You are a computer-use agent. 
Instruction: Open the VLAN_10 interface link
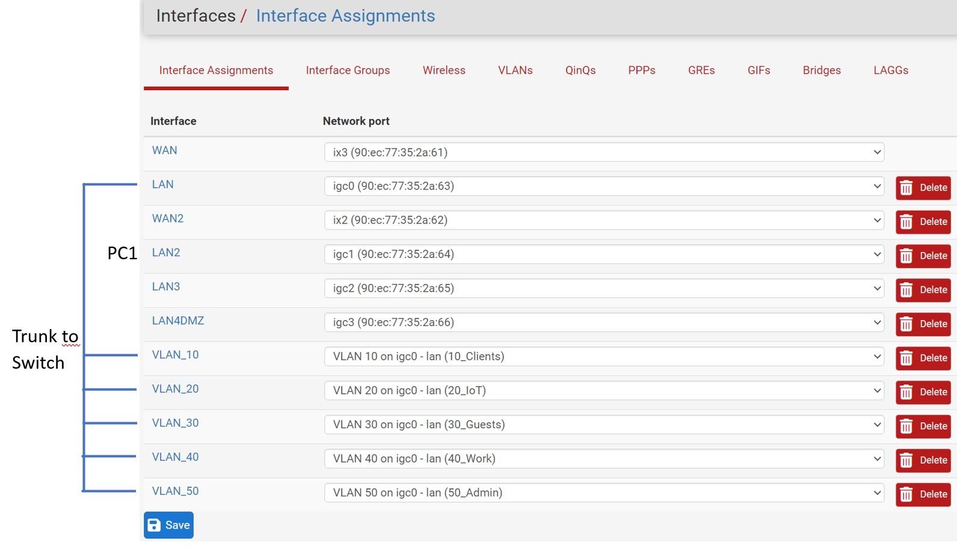(x=175, y=355)
